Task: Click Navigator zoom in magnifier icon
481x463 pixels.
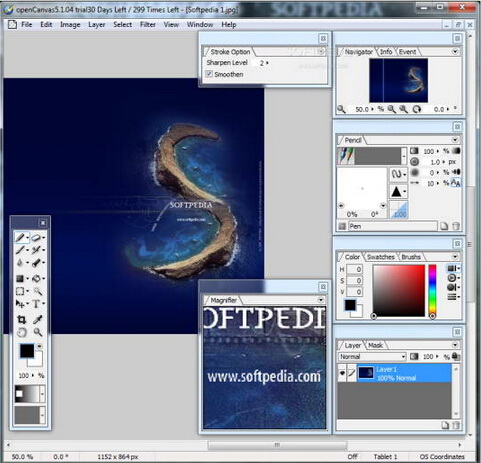Action: click(x=403, y=109)
